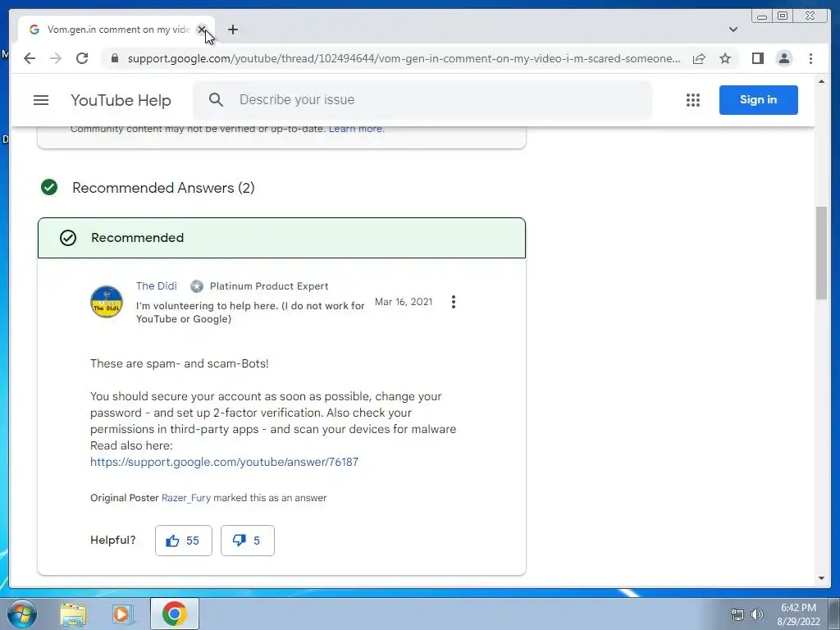Upvote the answer with thumbs up
Viewport: 840px width, 630px height.
tap(183, 541)
